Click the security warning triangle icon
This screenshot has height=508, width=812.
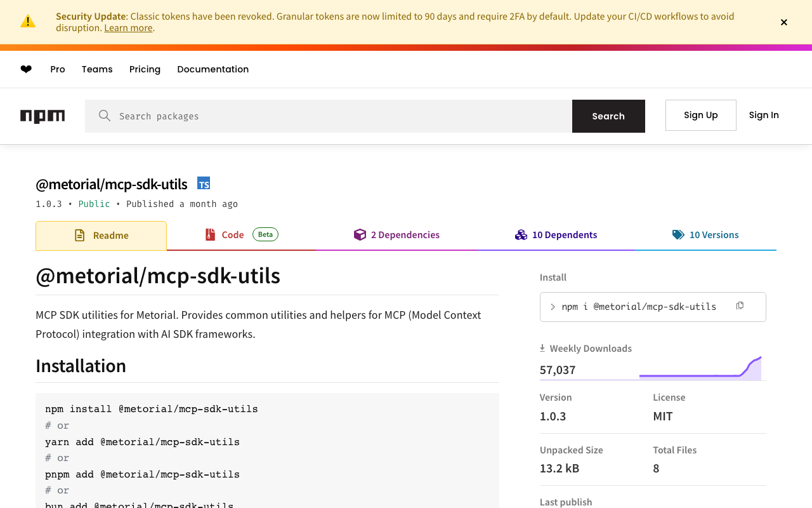[28, 22]
